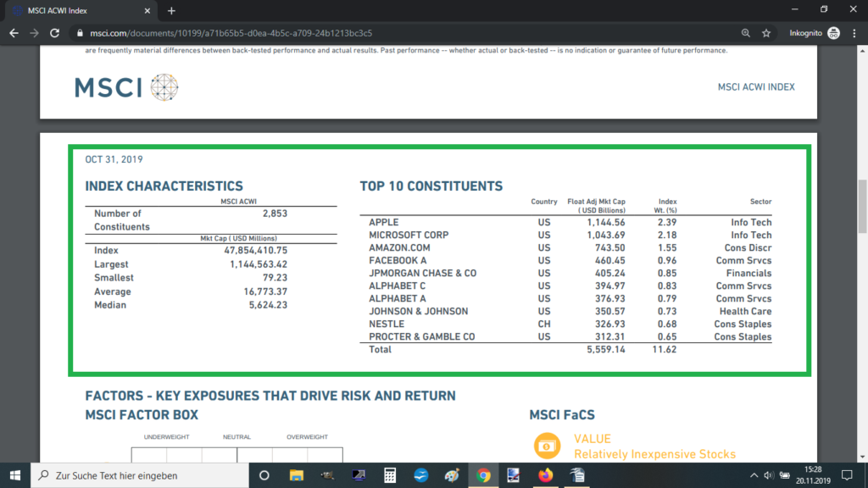Image resolution: width=868 pixels, height=488 pixels.
Task: Click the FACEBOOK A row name
Action: 398,261
